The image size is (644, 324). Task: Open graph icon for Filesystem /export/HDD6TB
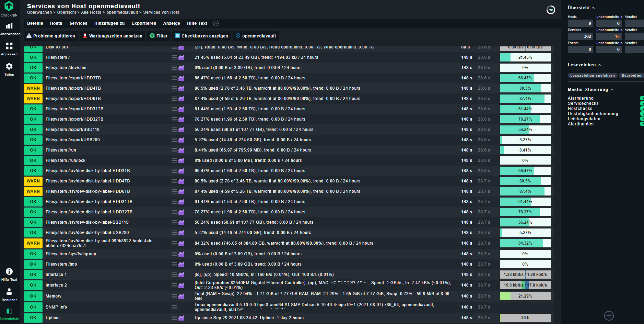click(x=181, y=99)
